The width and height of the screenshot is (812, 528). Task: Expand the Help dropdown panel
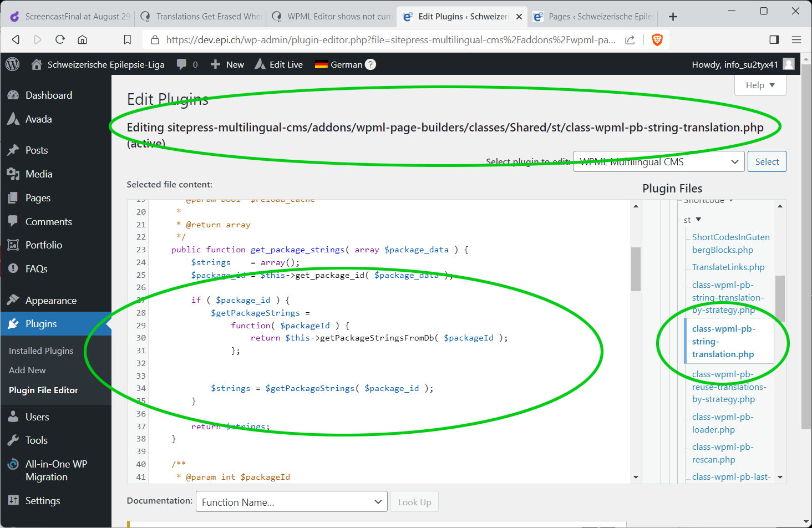click(x=760, y=85)
